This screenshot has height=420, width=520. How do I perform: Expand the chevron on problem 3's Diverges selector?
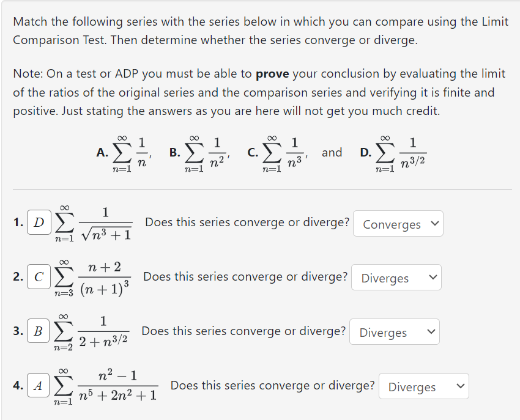coord(430,331)
